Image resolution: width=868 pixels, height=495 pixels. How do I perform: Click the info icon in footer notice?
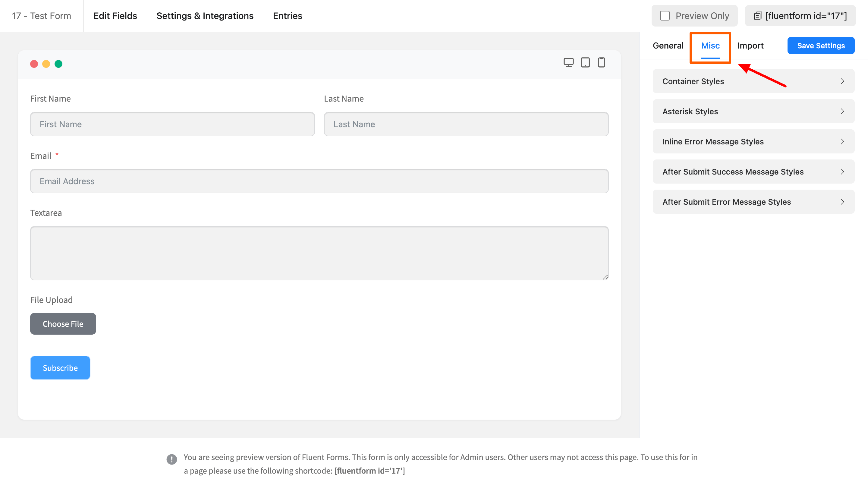pos(171,459)
